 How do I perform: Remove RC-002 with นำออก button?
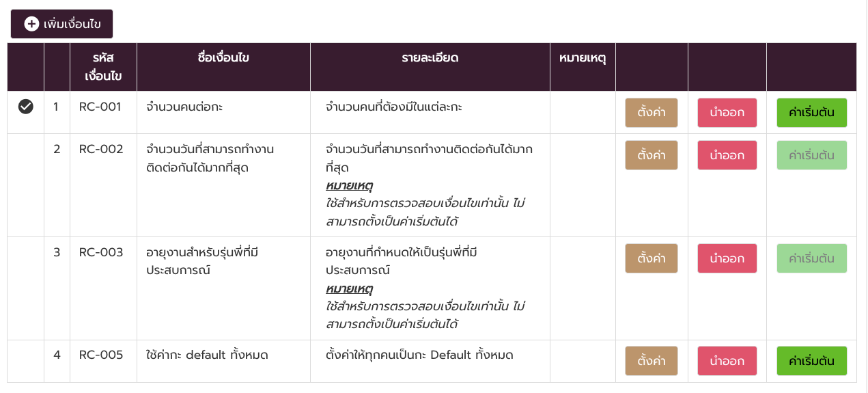(727, 155)
